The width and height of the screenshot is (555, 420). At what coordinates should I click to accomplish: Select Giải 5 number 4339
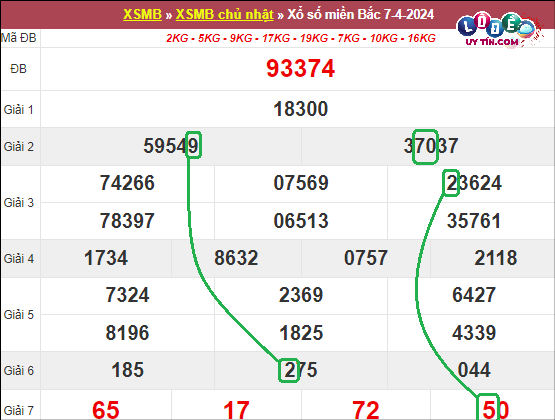(x=474, y=333)
